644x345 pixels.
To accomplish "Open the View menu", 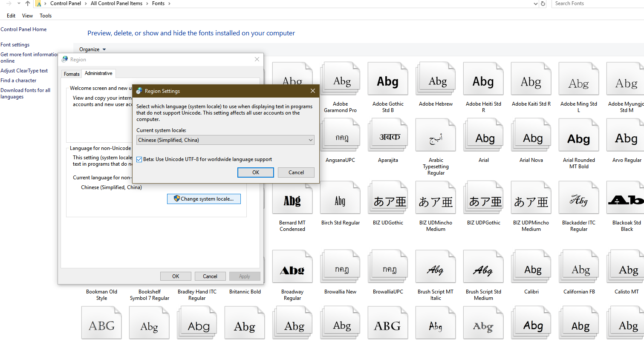I will 27,16.
